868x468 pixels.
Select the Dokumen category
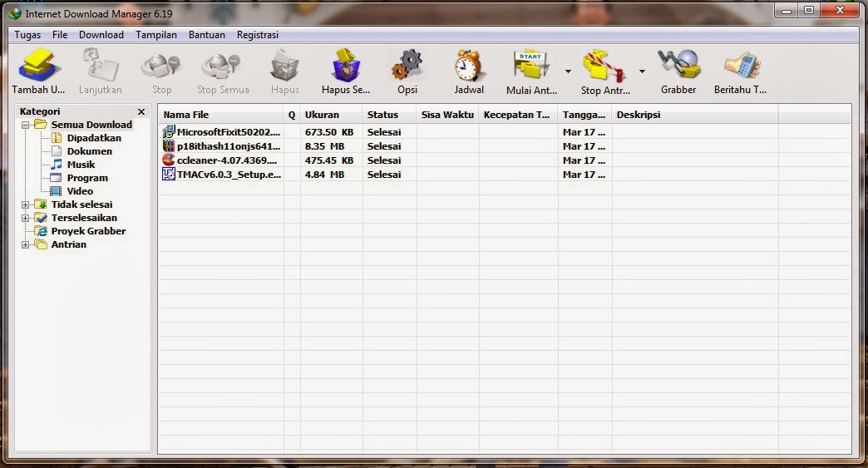pos(89,151)
